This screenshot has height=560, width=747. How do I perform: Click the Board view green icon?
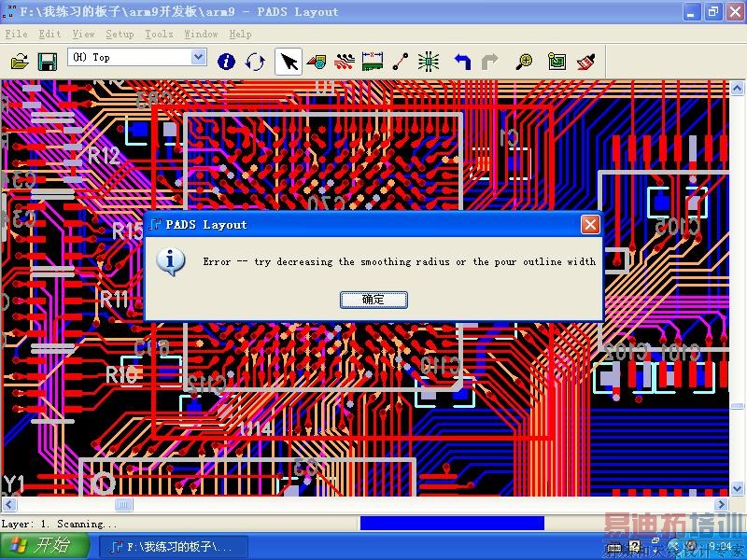click(557, 62)
